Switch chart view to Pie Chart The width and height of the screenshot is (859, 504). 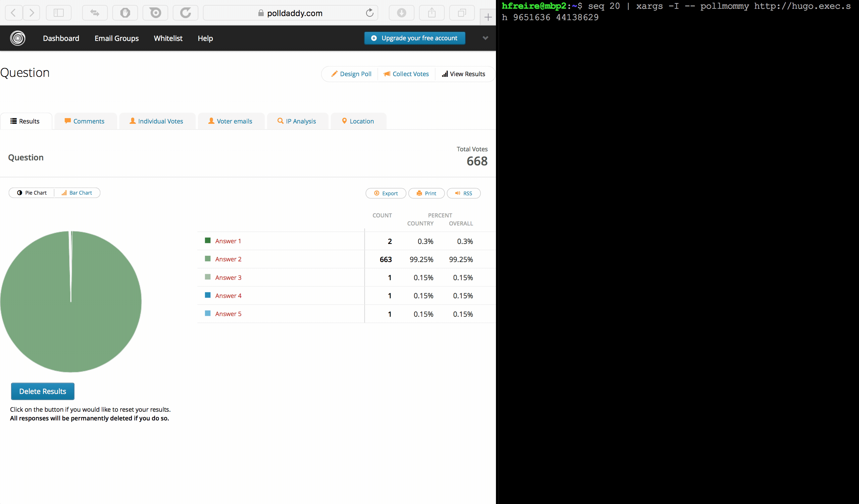(x=32, y=193)
